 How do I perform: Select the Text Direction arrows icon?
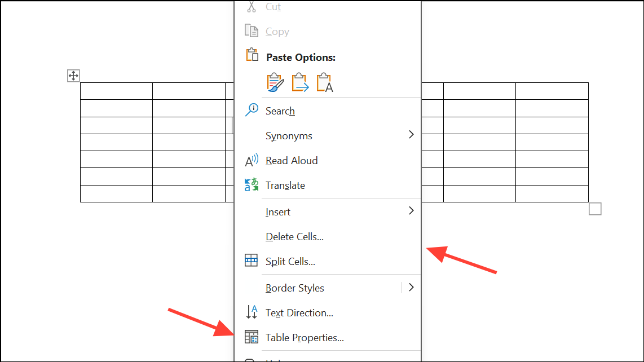click(252, 312)
